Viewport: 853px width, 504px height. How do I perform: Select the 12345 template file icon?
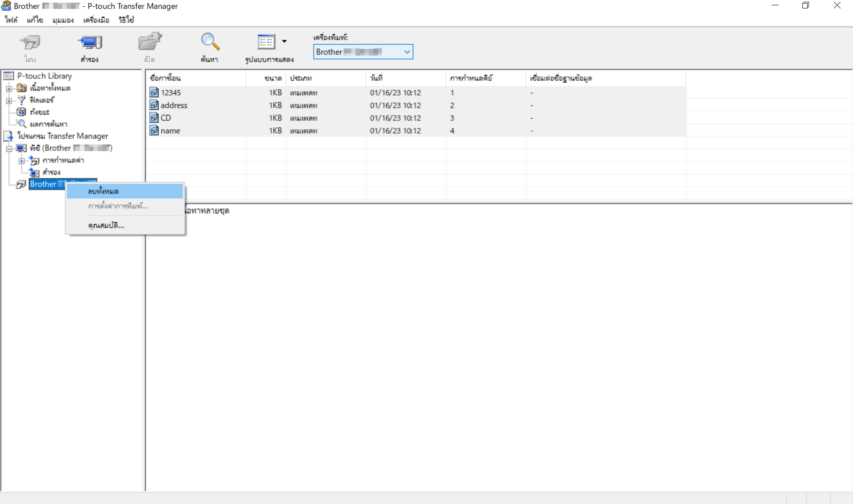[x=154, y=92]
